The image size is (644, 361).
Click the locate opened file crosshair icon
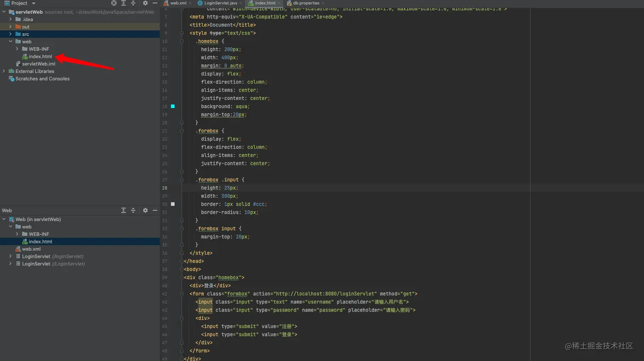point(114,3)
